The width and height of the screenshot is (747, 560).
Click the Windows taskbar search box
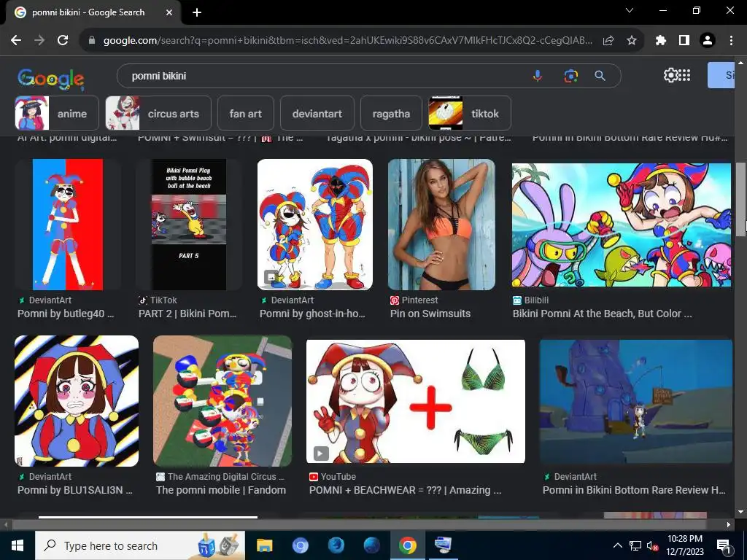point(140,545)
